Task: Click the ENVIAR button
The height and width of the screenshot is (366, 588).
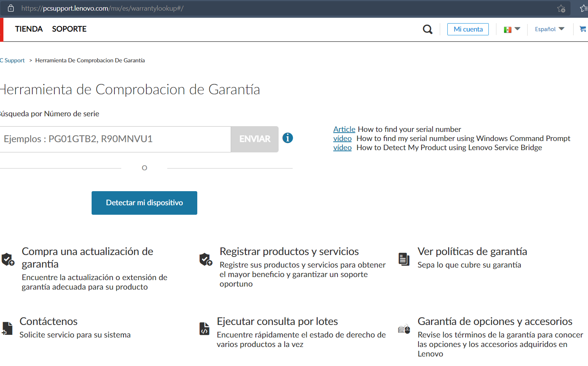Action: point(255,139)
